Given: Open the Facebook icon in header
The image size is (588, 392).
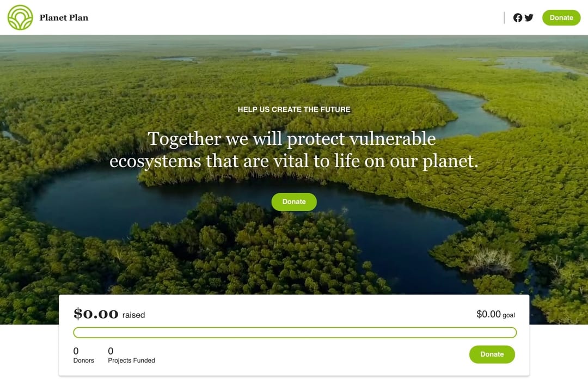Looking at the screenshot, I should pos(518,17).
